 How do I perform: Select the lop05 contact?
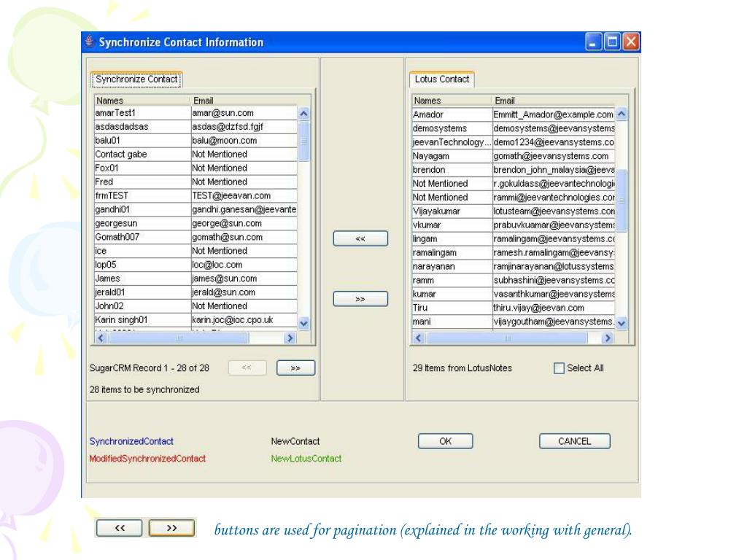coord(196,265)
